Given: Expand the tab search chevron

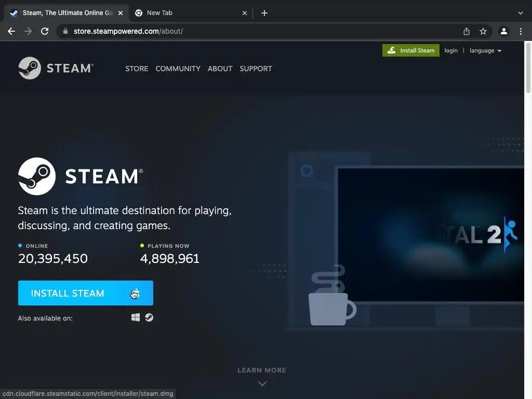Looking at the screenshot, I should pyautogui.click(x=521, y=13).
